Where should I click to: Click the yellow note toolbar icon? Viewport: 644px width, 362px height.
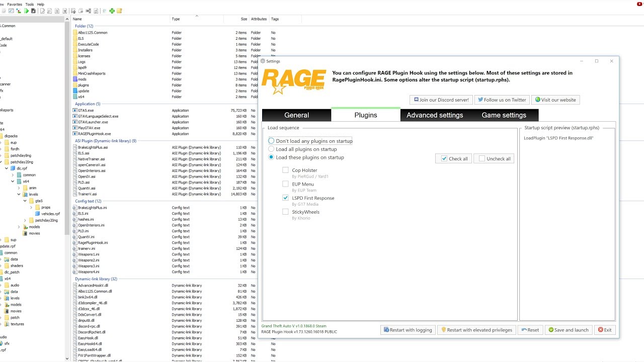(x=119, y=11)
